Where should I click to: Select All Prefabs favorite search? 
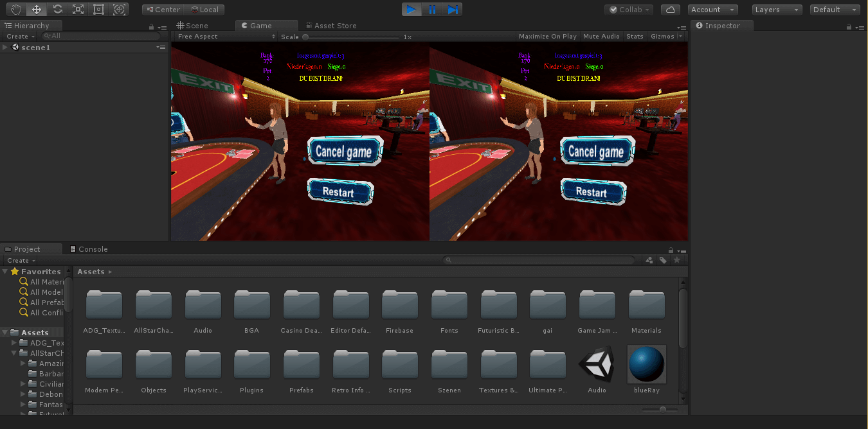41,302
